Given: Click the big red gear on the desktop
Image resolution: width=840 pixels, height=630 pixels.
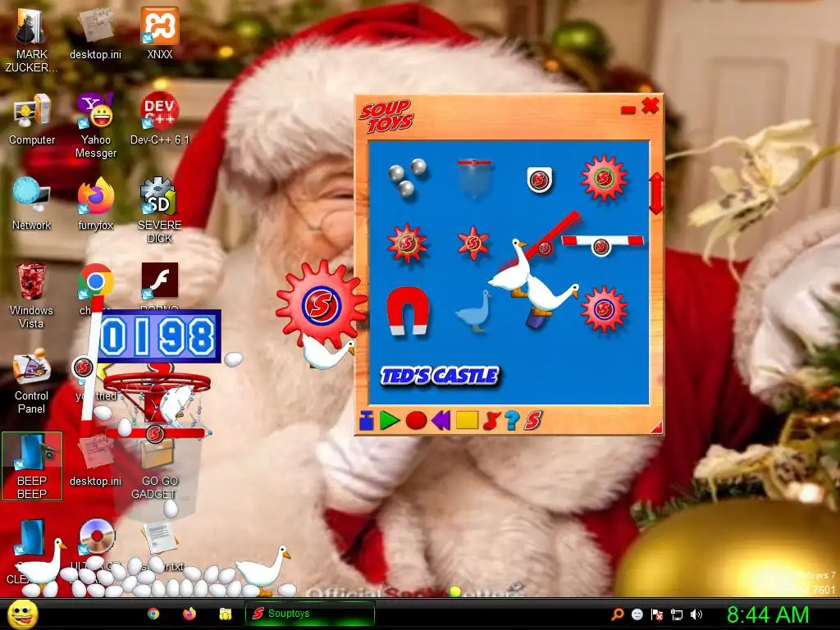Looking at the screenshot, I should click(321, 304).
